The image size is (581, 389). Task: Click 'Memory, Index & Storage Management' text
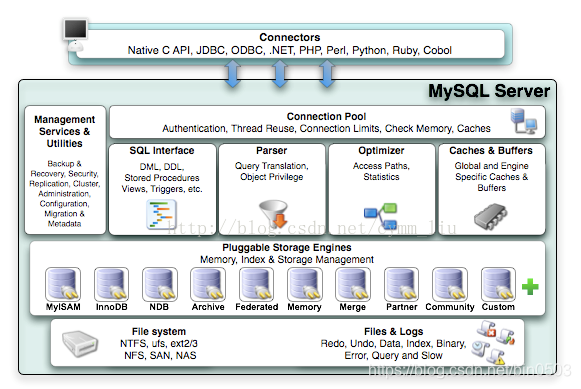point(287,259)
